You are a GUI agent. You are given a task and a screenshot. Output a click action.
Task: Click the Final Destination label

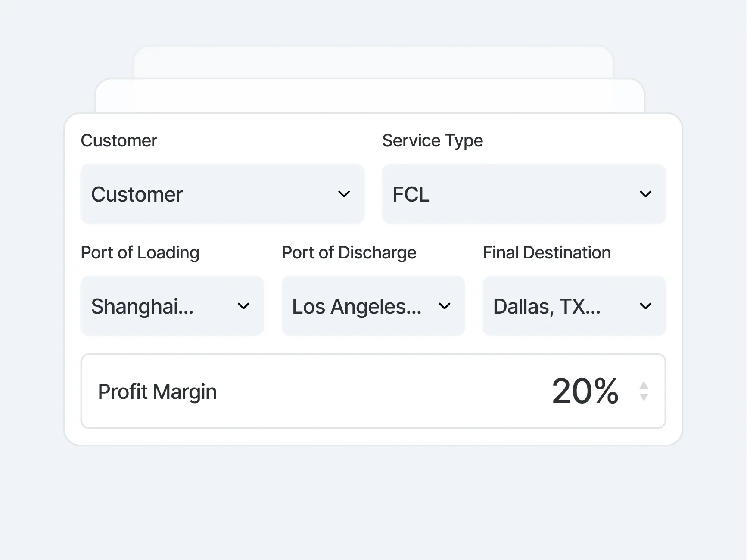[546, 252]
